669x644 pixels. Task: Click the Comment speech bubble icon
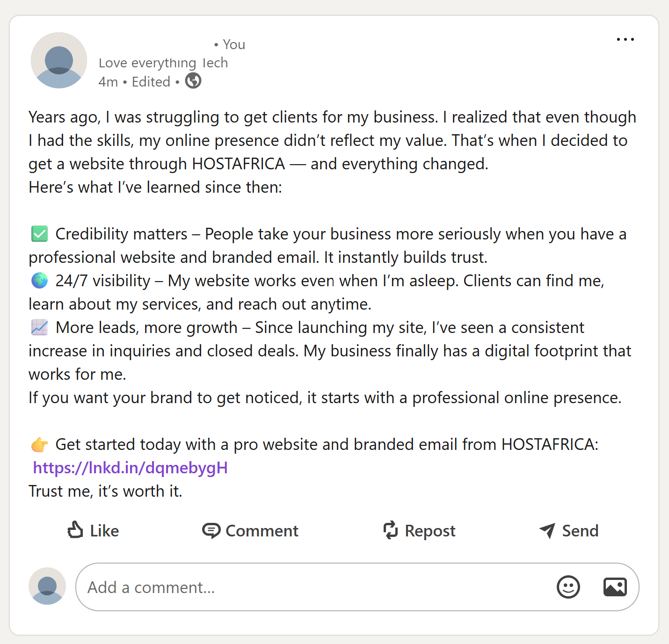211,531
